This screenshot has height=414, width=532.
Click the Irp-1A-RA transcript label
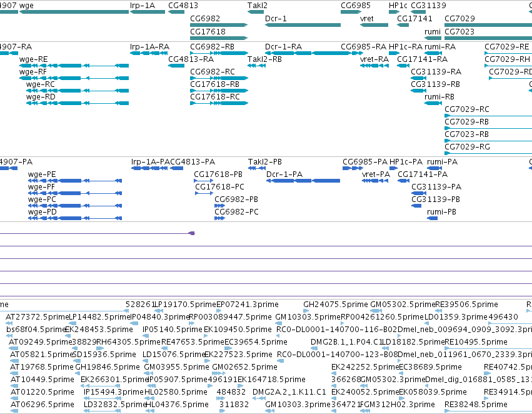[x=149, y=46]
